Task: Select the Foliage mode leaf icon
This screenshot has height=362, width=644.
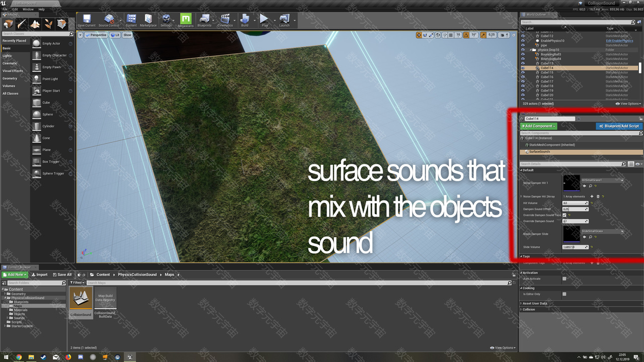Action: pos(48,24)
